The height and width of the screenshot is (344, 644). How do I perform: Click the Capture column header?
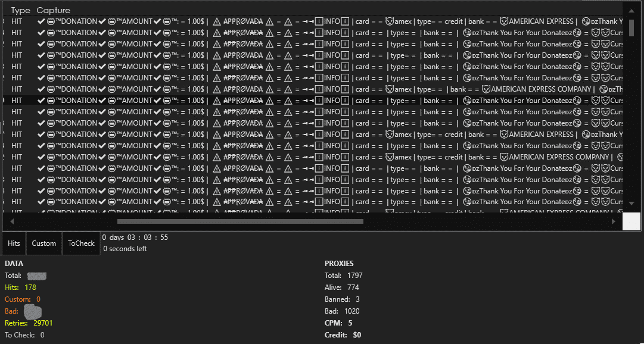(54, 10)
